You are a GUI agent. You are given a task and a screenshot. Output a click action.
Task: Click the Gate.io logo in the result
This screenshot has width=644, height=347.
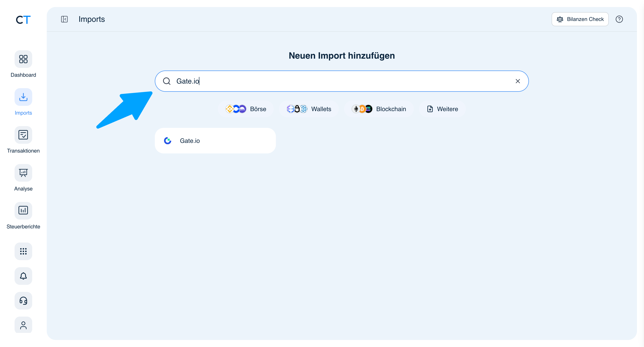point(167,141)
